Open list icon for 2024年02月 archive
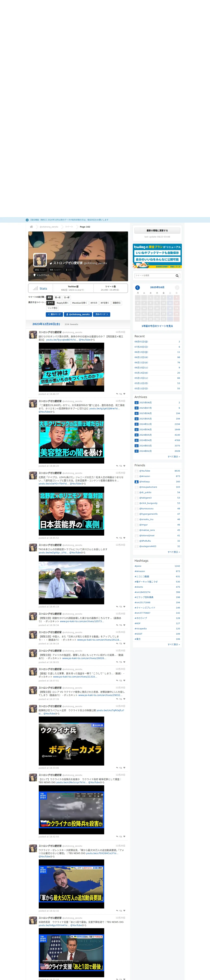 click(136, 451)
